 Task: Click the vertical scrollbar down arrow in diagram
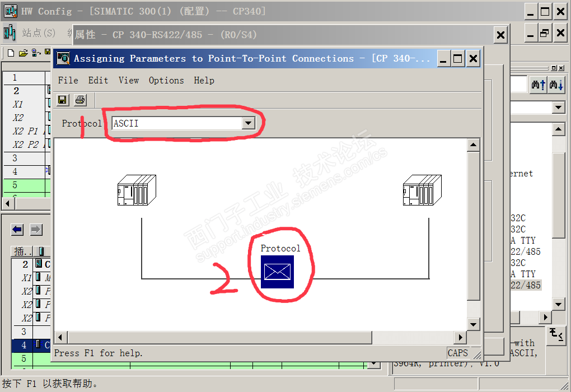coord(473,324)
